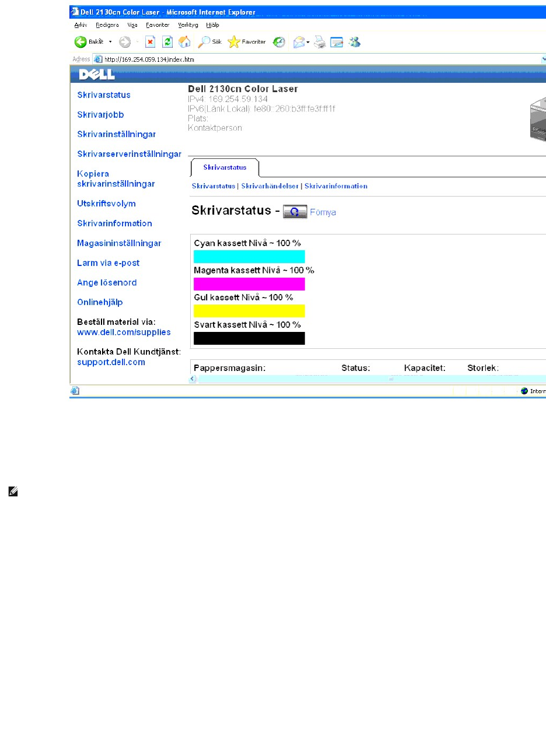Click 'Svart kassett Nivå ~ 100 %' text
The image size is (546, 756).
[247, 325]
